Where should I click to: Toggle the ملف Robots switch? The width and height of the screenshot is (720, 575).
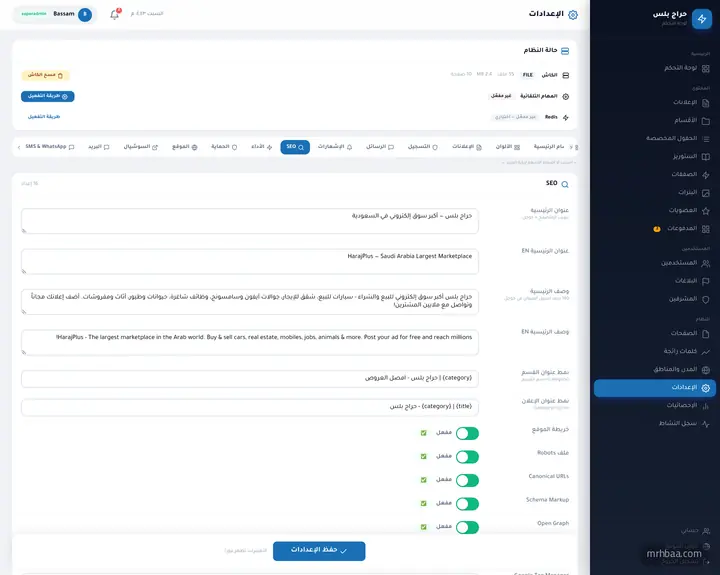[x=467, y=457]
